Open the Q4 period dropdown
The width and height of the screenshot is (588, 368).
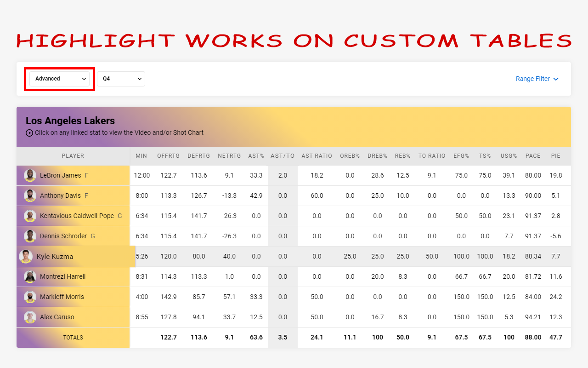pos(121,79)
